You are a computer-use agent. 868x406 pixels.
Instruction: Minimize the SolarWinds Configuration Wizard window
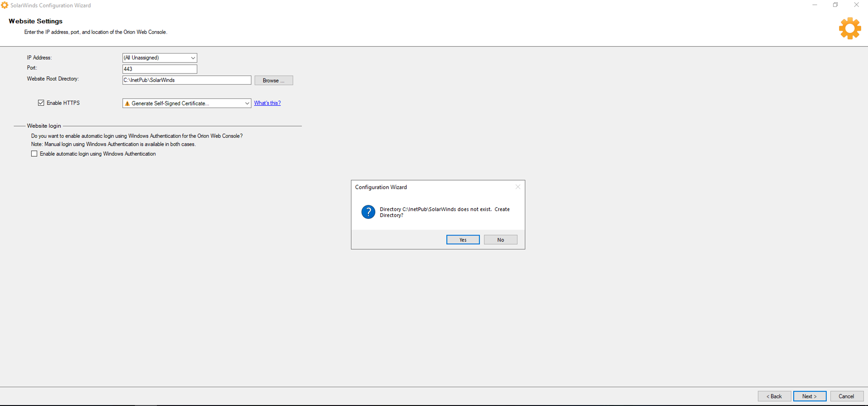815,5
